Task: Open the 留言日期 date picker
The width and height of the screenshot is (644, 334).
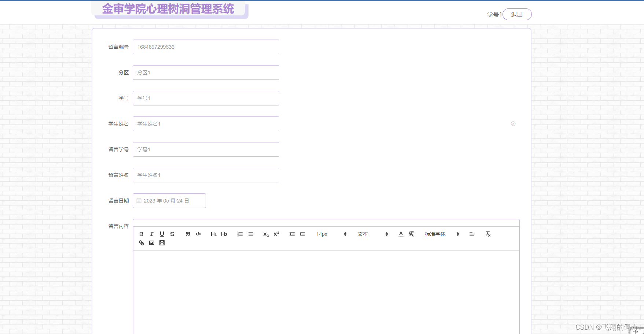Action: coord(169,201)
